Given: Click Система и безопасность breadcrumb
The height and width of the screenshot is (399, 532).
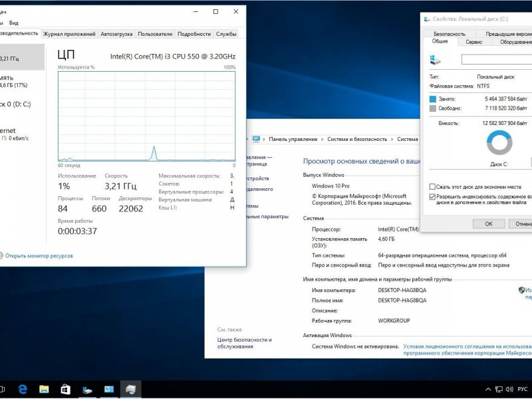Looking at the screenshot, I should [x=357, y=139].
